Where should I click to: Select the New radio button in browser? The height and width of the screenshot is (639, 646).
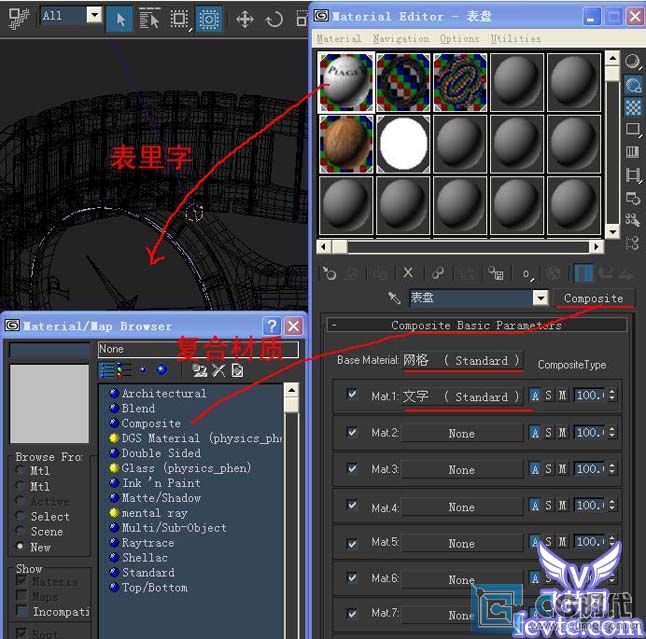(x=20, y=546)
